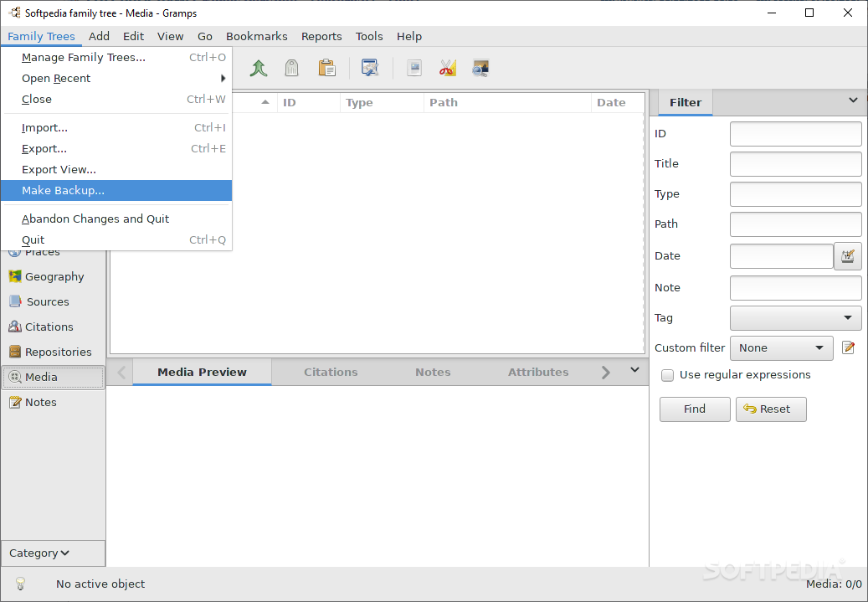Focus the Date filter input field

[x=782, y=256]
